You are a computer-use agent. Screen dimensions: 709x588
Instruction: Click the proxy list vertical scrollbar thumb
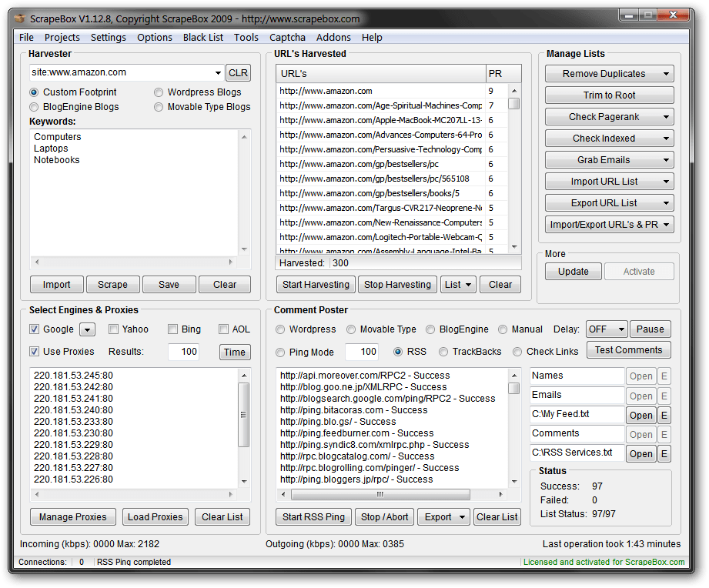(x=244, y=414)
